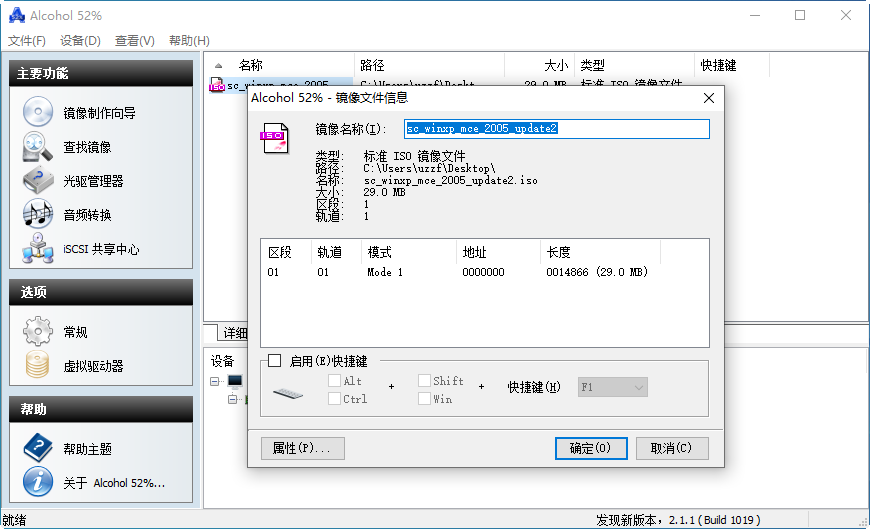Open the iSCSI sharing center icon
The height and width of the screenshot is (529, 870).
pyautogui.click(x=38, y=248)
